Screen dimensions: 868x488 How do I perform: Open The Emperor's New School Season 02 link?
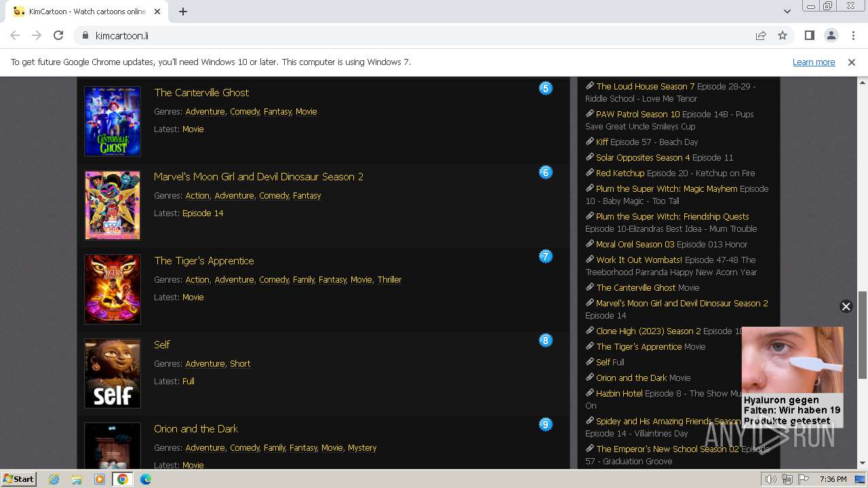tap(668, 449)
